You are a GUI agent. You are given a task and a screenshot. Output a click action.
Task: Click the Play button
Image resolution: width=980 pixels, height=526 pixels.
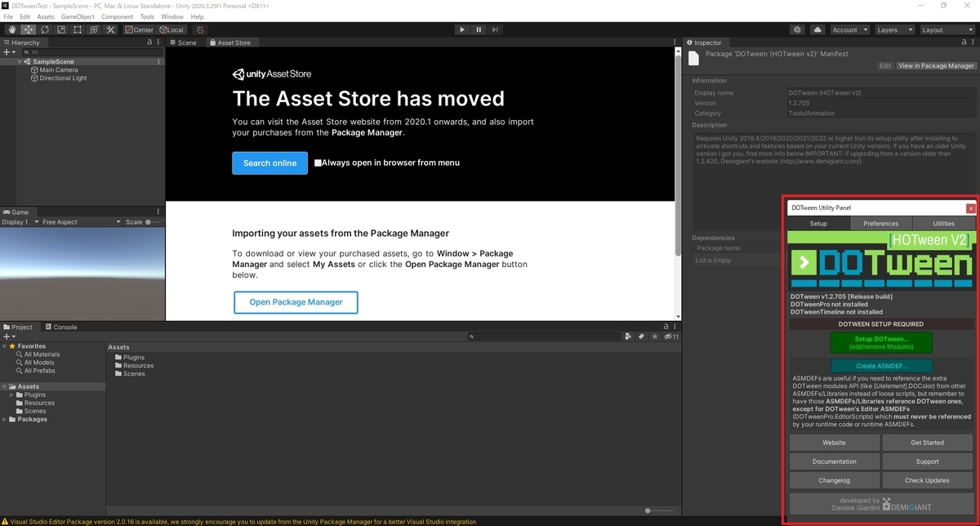(x=462, y=29)
